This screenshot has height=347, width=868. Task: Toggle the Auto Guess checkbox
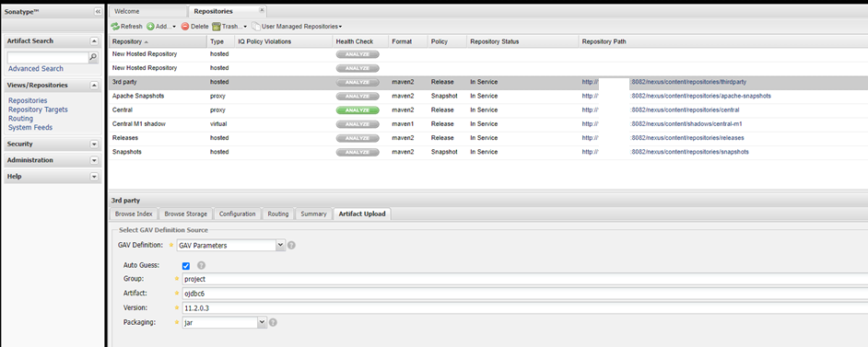pos(186,266)
